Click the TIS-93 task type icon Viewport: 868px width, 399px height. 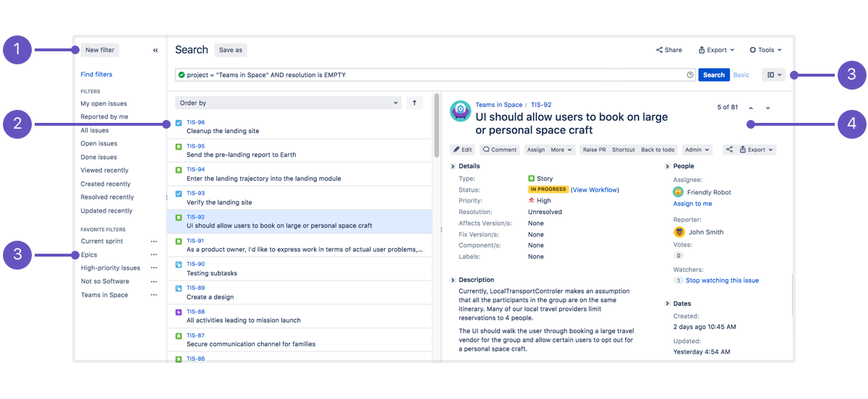pyautogui.click(x=179, y=194)
